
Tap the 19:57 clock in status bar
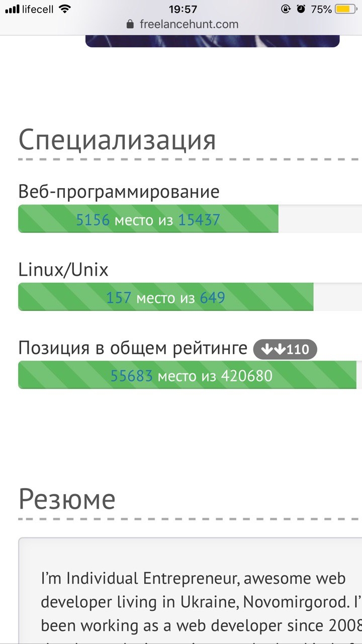tap(183, 9)
